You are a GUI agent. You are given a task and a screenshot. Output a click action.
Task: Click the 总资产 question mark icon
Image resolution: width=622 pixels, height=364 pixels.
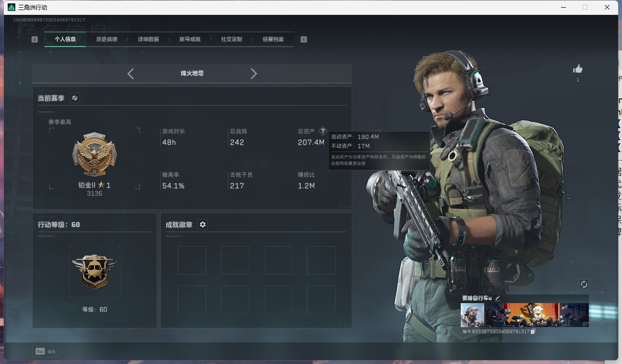click(323, 131)
